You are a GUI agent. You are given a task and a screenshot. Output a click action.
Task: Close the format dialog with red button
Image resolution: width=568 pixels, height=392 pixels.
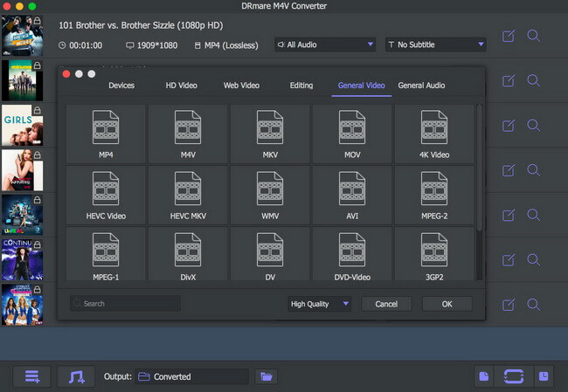point(66,74)
